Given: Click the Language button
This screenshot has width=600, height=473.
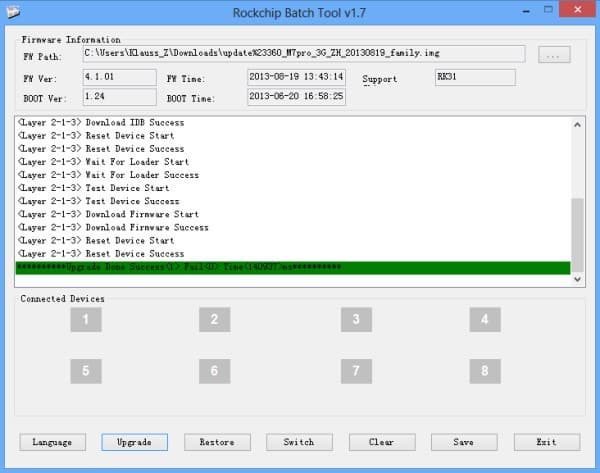Looking at the screenshot, I should [x=52, y=442].
